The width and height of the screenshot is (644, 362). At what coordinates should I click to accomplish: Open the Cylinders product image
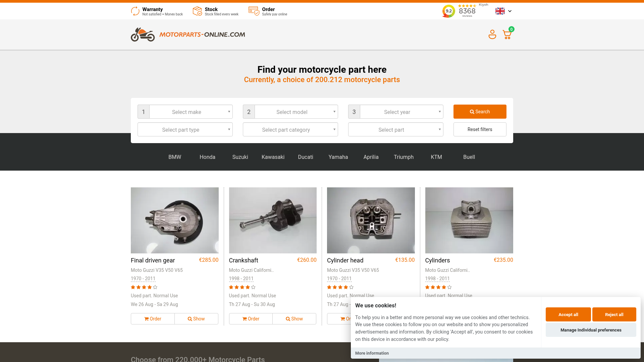tap(469, 220)
